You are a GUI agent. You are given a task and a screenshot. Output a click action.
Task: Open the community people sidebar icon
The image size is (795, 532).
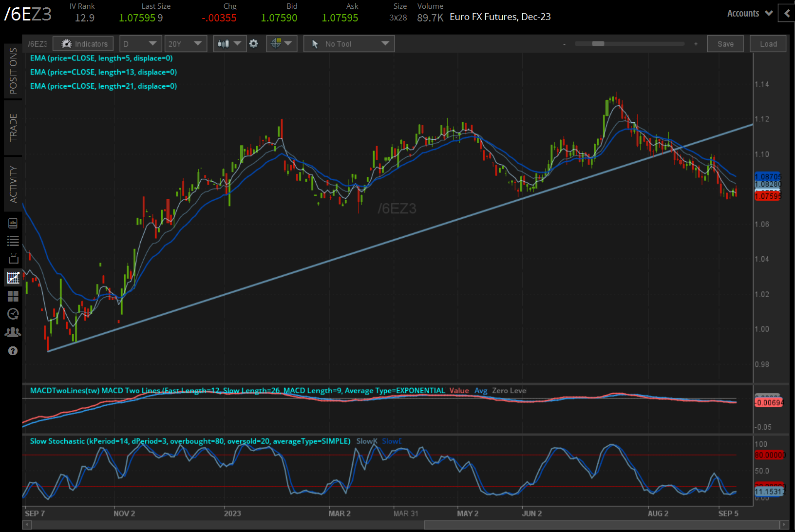[x=13, y=332]
